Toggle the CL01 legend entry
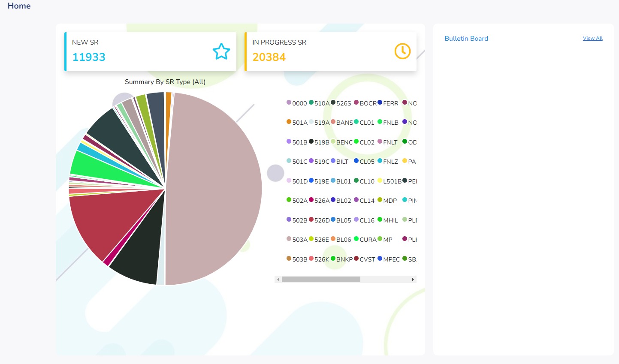The image size is (619, 364). [364, 122]
